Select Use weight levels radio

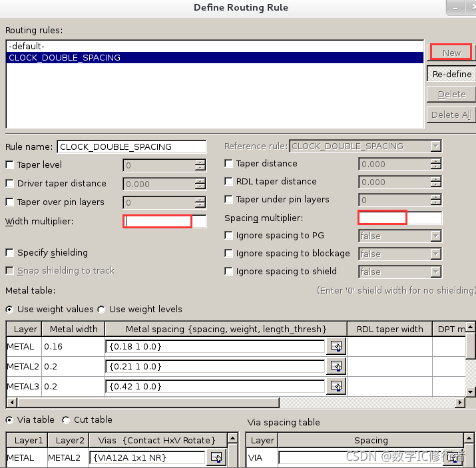click(x=101, y=310)
